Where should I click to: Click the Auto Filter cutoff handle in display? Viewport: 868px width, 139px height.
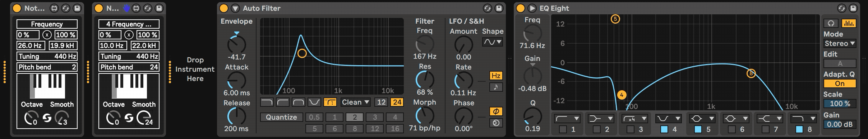click(x=302, y=53)
